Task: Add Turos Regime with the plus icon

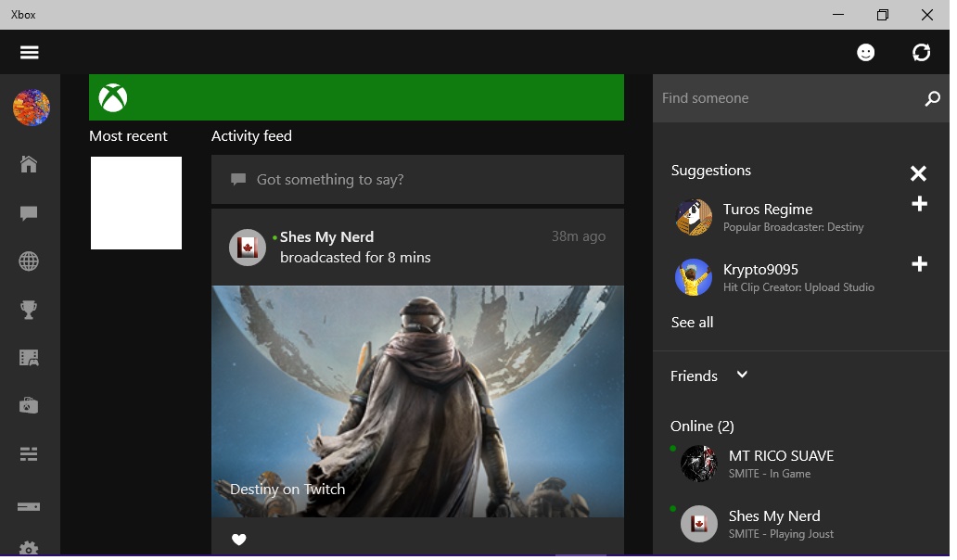Action: (x=919, y=204)
